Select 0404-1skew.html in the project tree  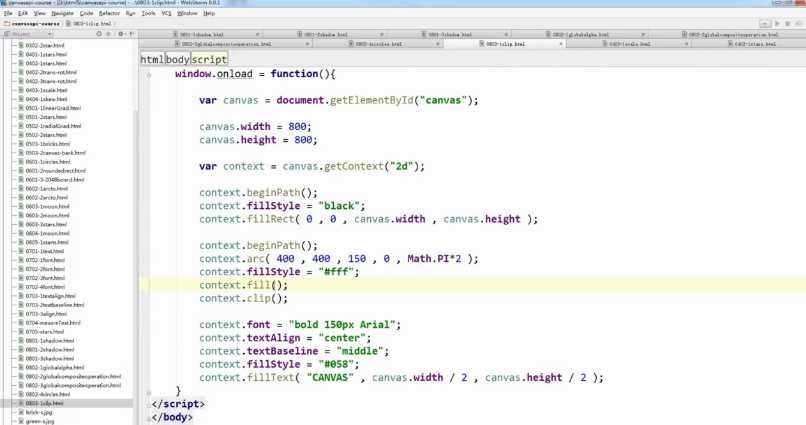click(x=46, y=99)
